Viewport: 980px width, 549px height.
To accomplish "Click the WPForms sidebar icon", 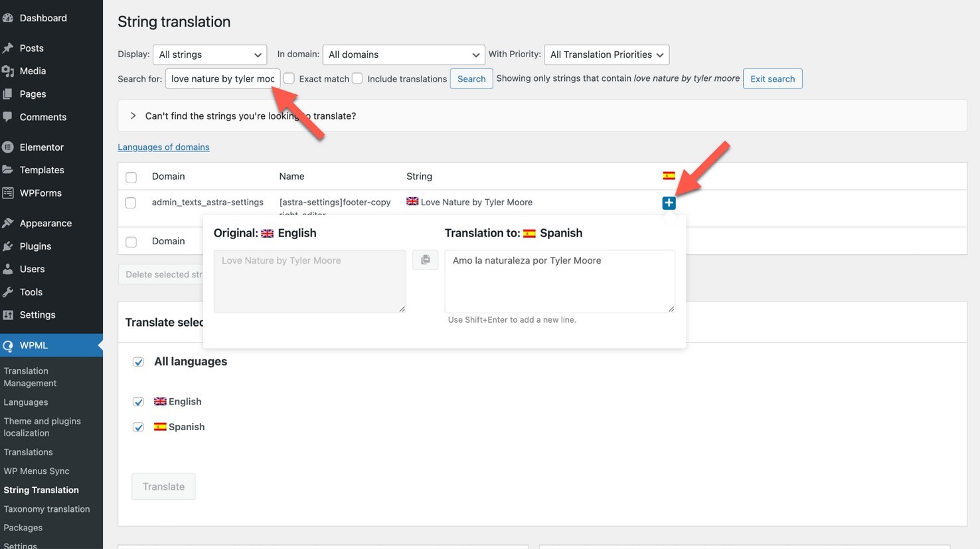I will (x=8, y=193).
